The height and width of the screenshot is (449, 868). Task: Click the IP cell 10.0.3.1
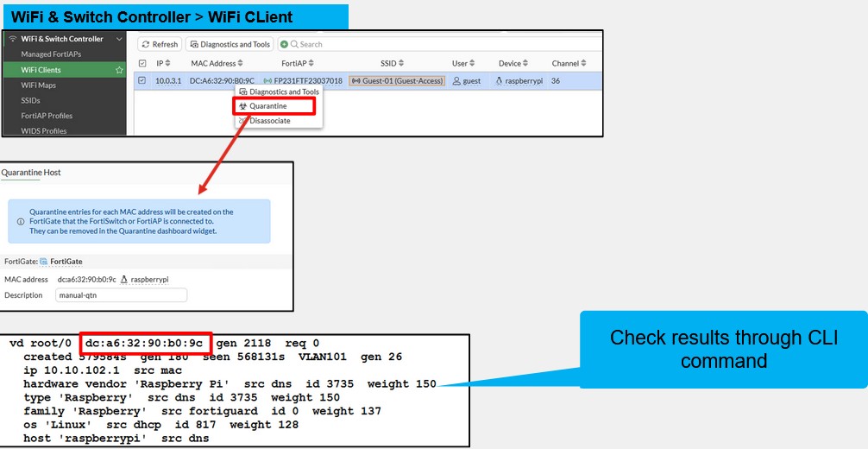click(168, 81)
